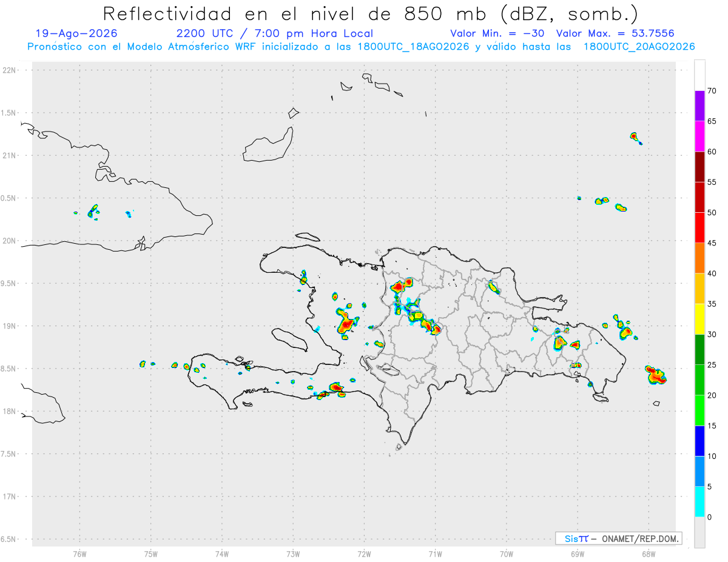
Task: Click the colorbar label '15'
Action: pos(712,426)
